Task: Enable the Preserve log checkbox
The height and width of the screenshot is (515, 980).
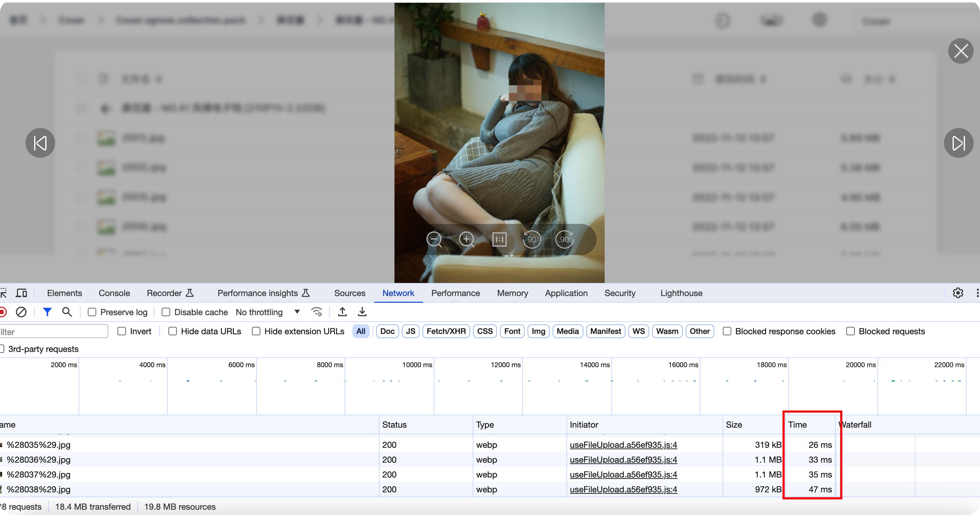Action: tap(92, 312)
